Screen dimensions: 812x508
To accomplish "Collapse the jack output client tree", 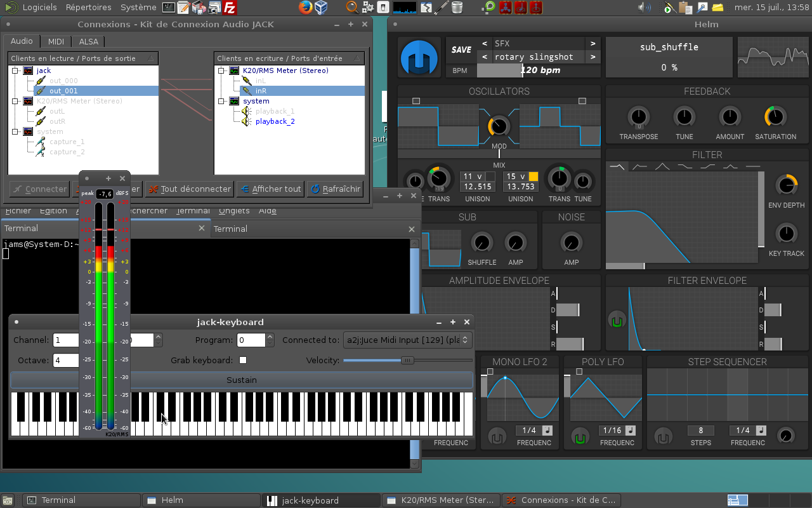I will (x=15, y=70).
